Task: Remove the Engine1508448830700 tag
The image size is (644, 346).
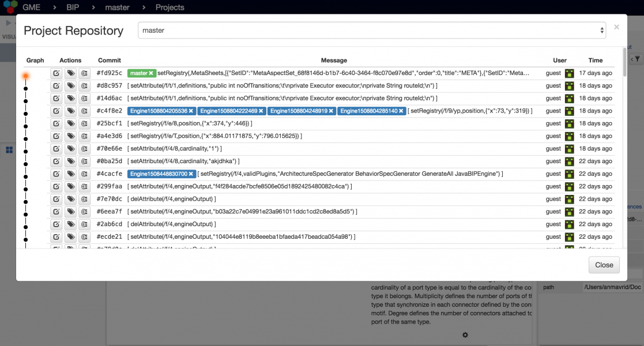Action: 191,174
